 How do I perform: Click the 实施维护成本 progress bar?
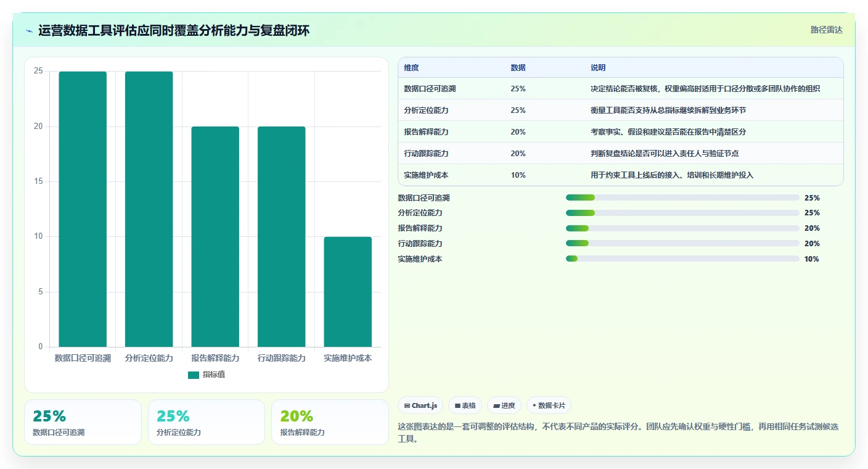682,259
